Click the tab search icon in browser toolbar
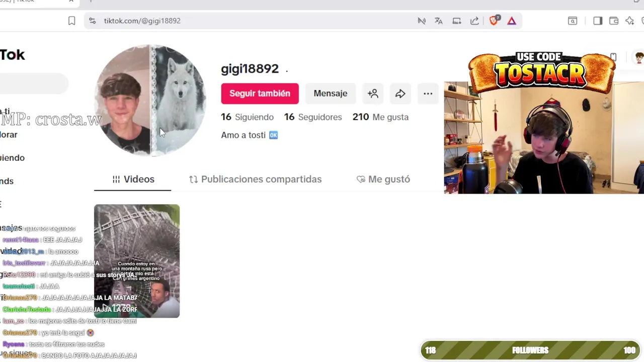 pos(573,21)
